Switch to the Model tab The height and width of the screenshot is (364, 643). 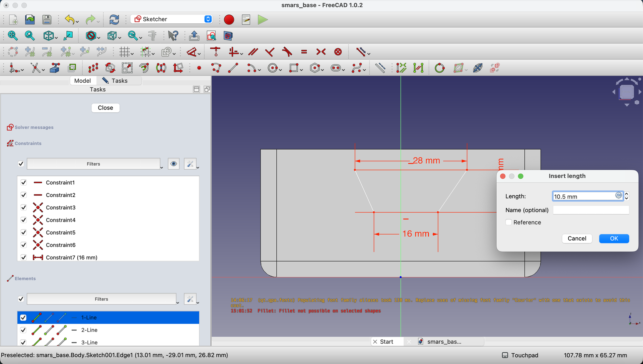pos(82,81)
